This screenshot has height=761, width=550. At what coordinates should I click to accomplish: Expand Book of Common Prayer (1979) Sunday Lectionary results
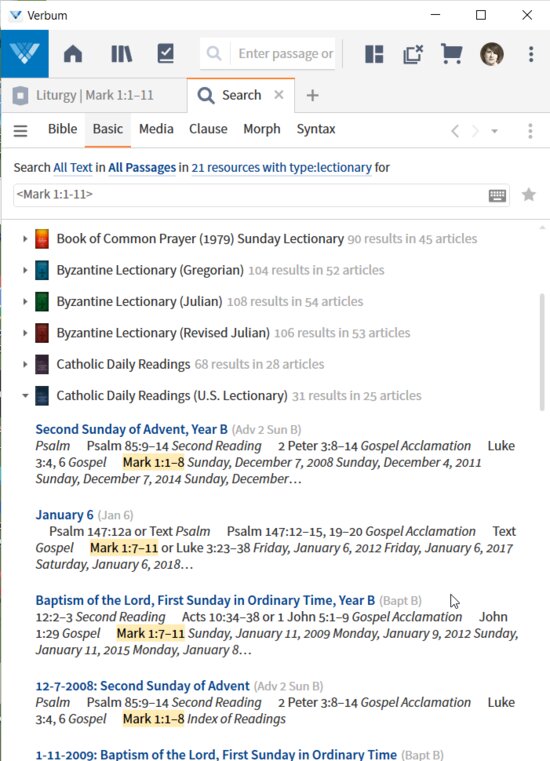pyautogui.click(x=25, y=239)
